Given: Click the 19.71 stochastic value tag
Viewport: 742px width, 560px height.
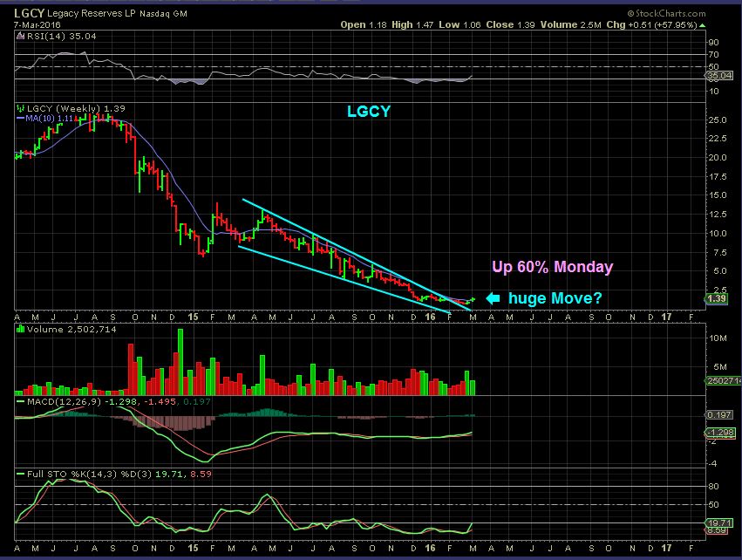Looking at the screenshot, I should point(718,522).
